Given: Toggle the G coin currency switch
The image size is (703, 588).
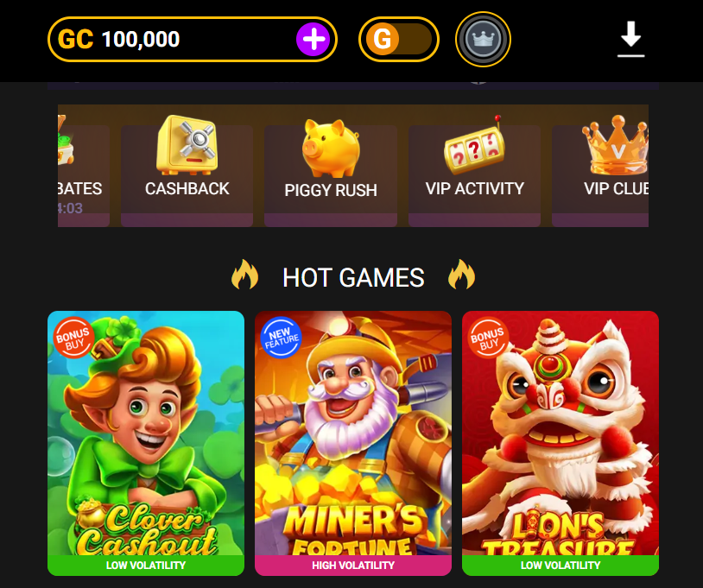Looking at the screenshot, I should [x=399, y=40].
